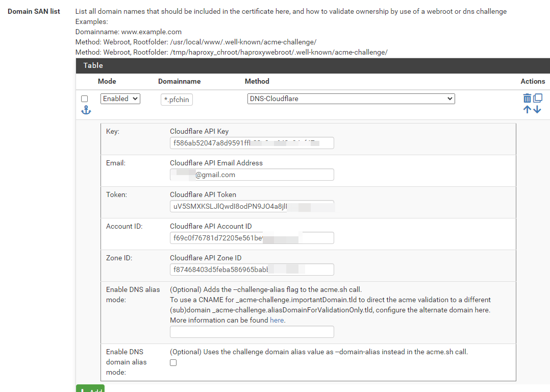Duplicate the domain entry using copy icon
Screen dimensions: 550x392
click(x=538, y=98)
